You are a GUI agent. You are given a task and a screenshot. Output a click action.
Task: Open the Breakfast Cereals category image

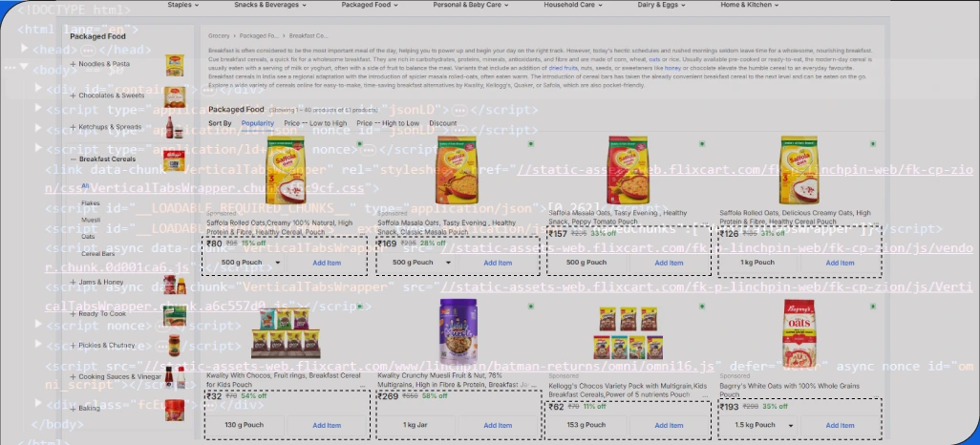(x=175, y=160)
